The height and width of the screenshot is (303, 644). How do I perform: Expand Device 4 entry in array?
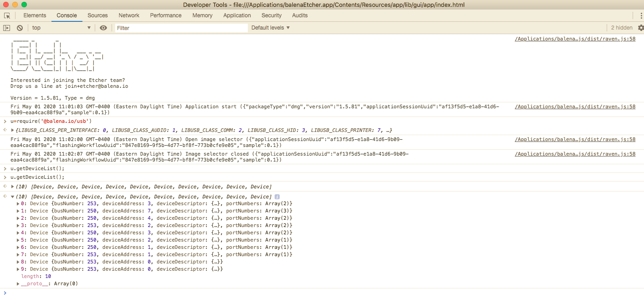[18, 233]
